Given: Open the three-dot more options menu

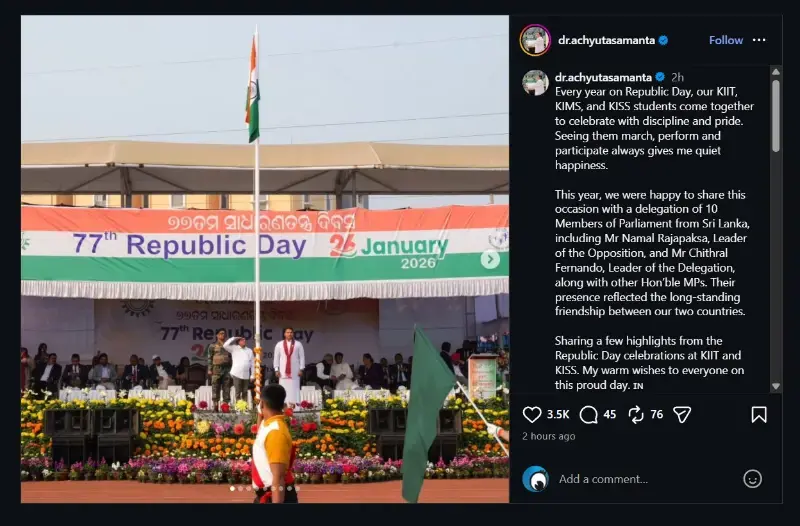Looking at the screenshot, I should click(x=759, y=41).
